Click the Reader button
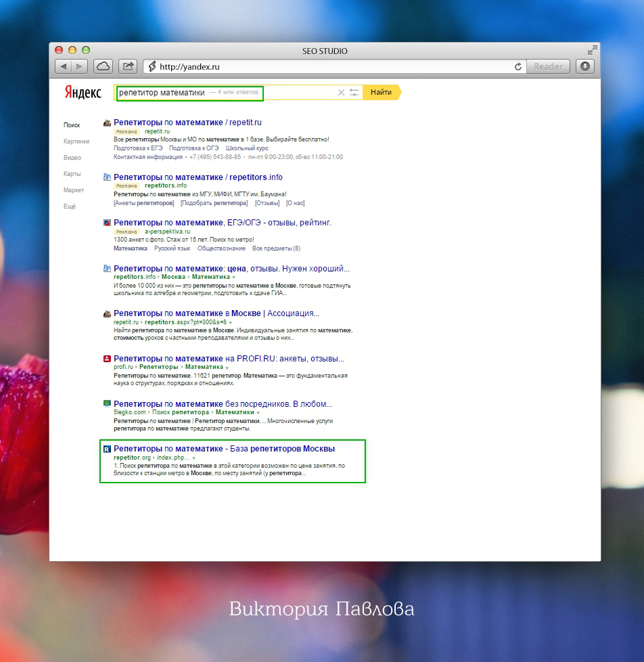 [548, 66]
